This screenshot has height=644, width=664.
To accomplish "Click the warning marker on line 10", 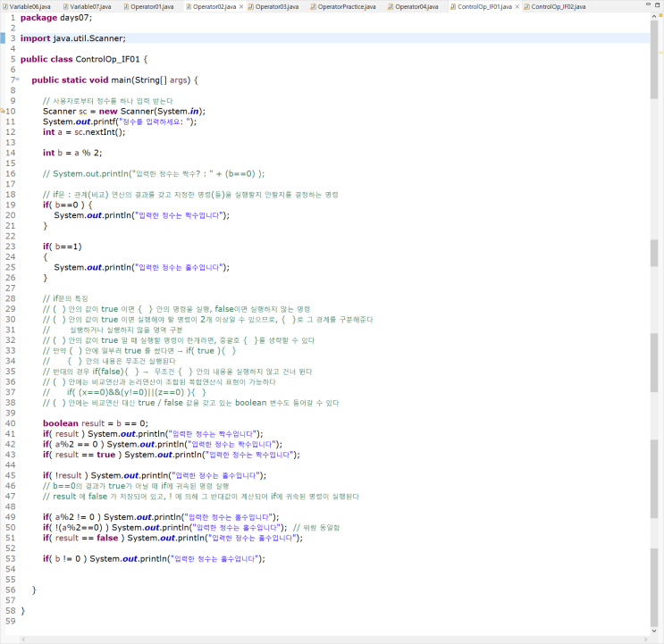I will coord(4,112).
